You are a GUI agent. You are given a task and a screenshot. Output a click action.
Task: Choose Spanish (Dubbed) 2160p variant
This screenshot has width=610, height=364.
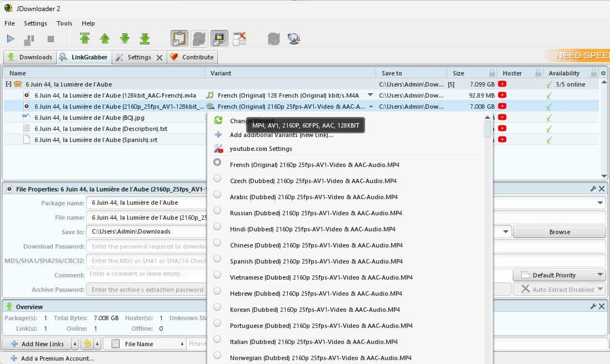(x=217, y=259)
